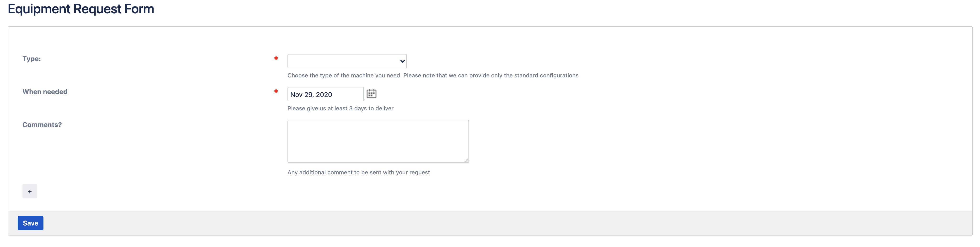Click inside the date field showing Nov 29, 2020

325,94
